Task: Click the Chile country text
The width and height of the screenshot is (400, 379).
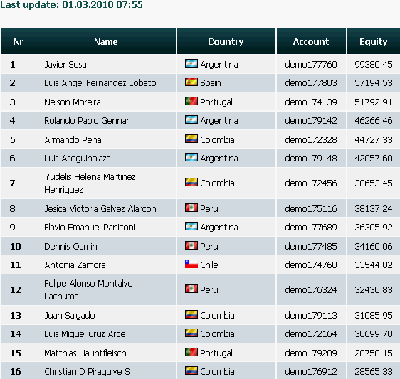Action: tap(209, 265)
